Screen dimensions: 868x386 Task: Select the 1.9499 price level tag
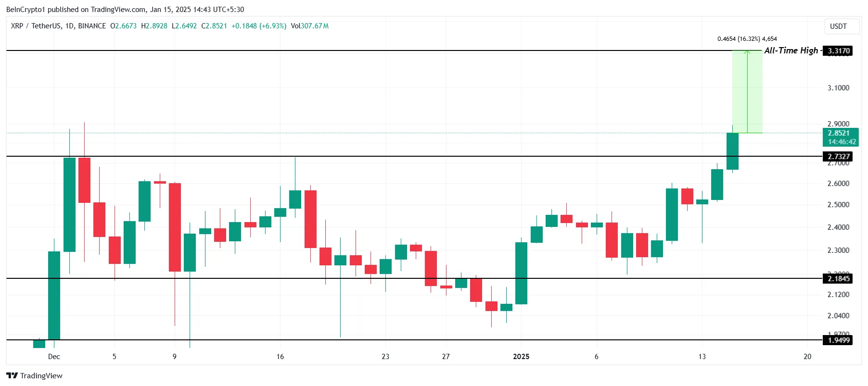point(838,340)
